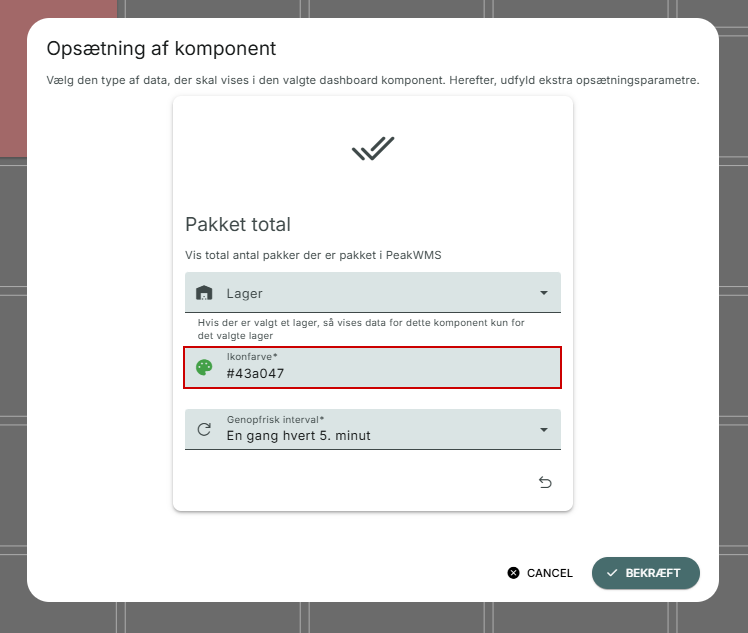The image size is (748, 633).
Task: Expand the Lager dropdown arrow
Action: pos(544,293)
